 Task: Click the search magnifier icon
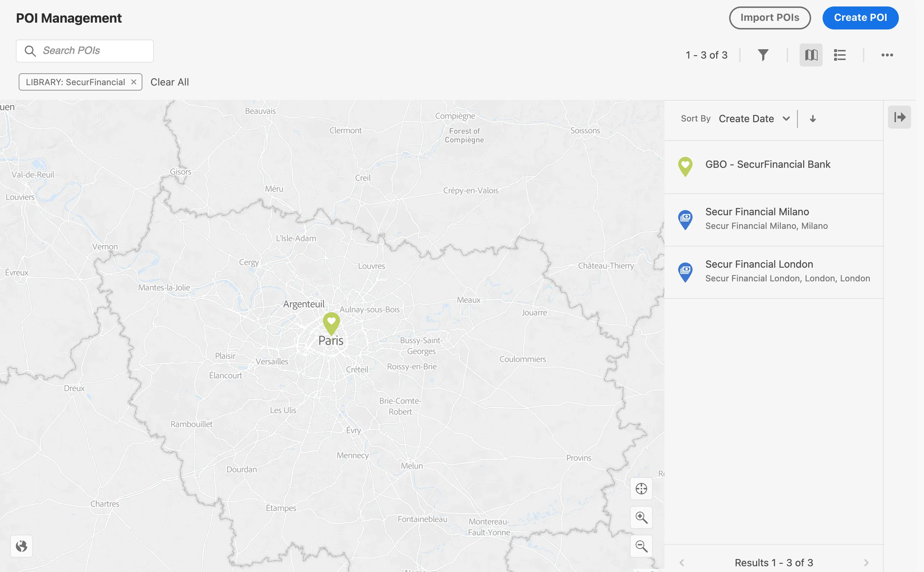click(30, 51)
